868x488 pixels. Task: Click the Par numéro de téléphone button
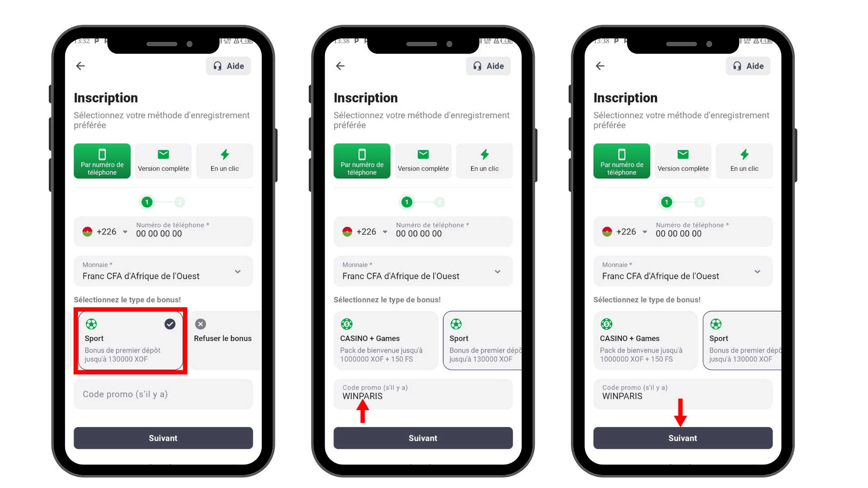104,161
